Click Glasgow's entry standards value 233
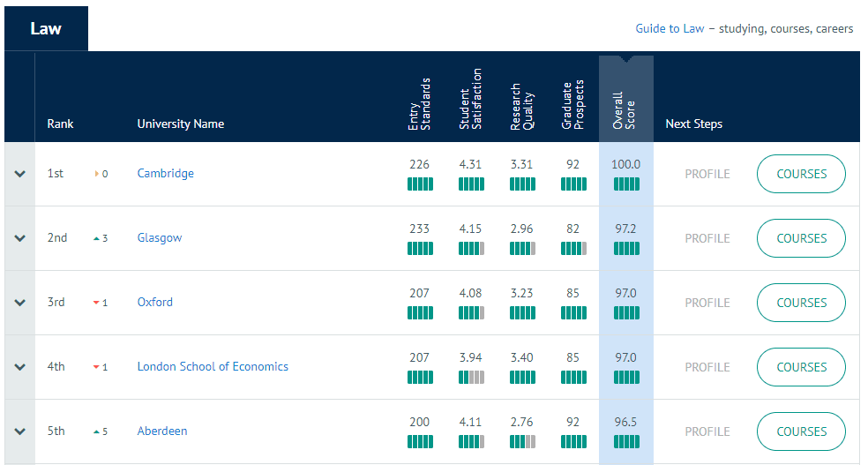868x465 pixels. (x=419, y=229)
